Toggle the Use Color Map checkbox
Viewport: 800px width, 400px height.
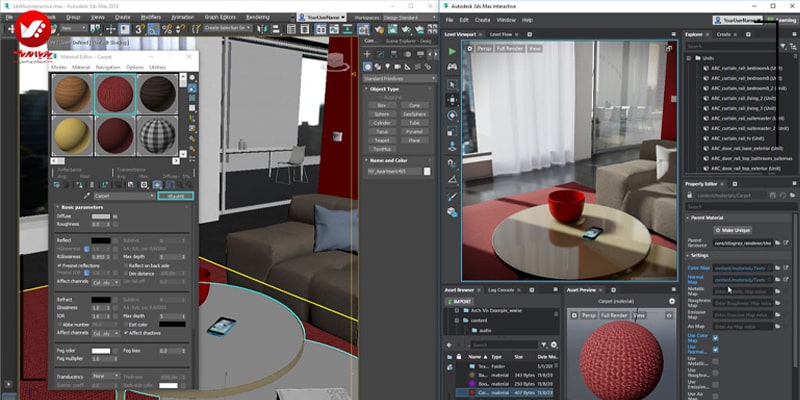[x=715, y=338]
